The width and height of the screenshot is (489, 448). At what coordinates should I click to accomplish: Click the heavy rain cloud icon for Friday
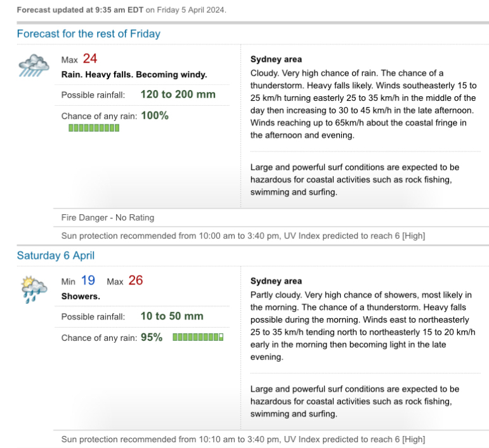[34, 65]
